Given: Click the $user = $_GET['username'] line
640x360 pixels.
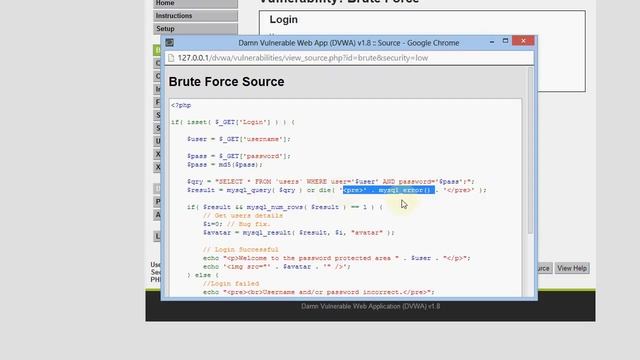Looking at the screenshot, I should (x=239, y=139).
